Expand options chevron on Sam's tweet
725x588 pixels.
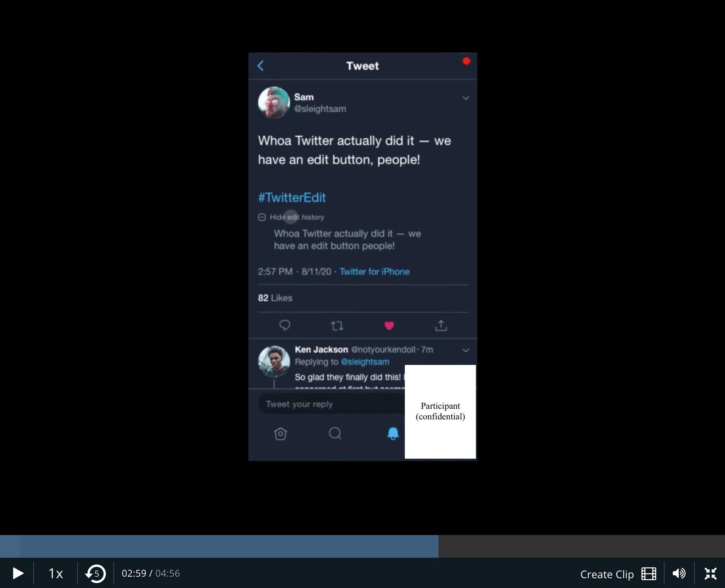(x=466, y=98)
